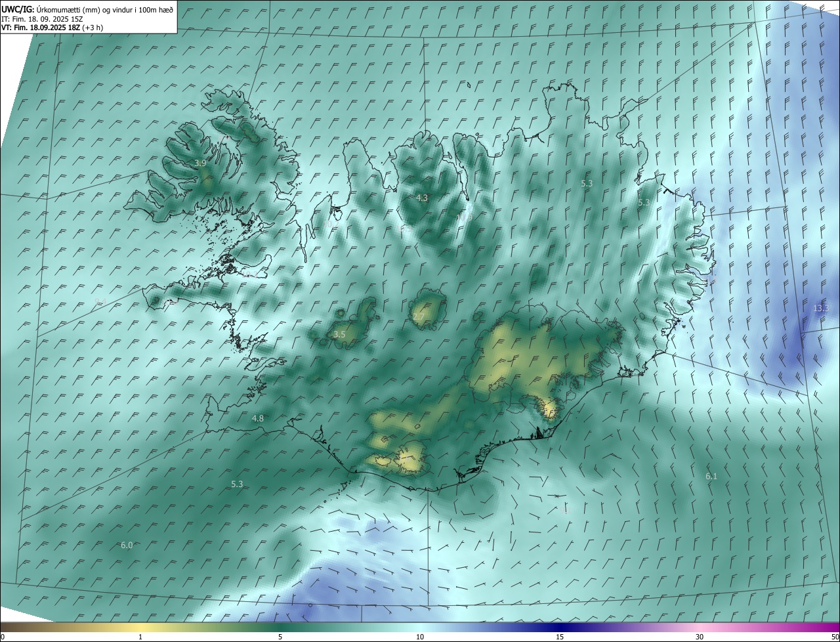Viewport: 840px width, 642px height.
Task: Click the valid time line 'VT: Fim. 18.09.2025 18Z (+3 h)'
Action: click(52, 28)
